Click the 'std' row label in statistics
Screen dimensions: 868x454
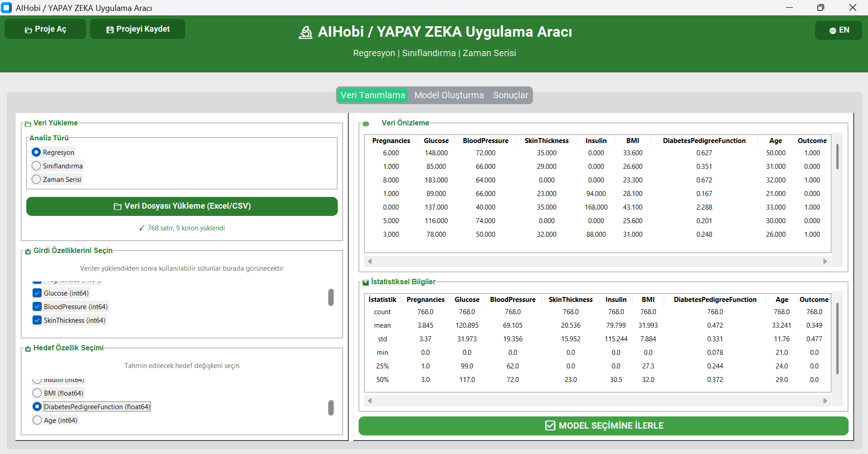(382, 339)
